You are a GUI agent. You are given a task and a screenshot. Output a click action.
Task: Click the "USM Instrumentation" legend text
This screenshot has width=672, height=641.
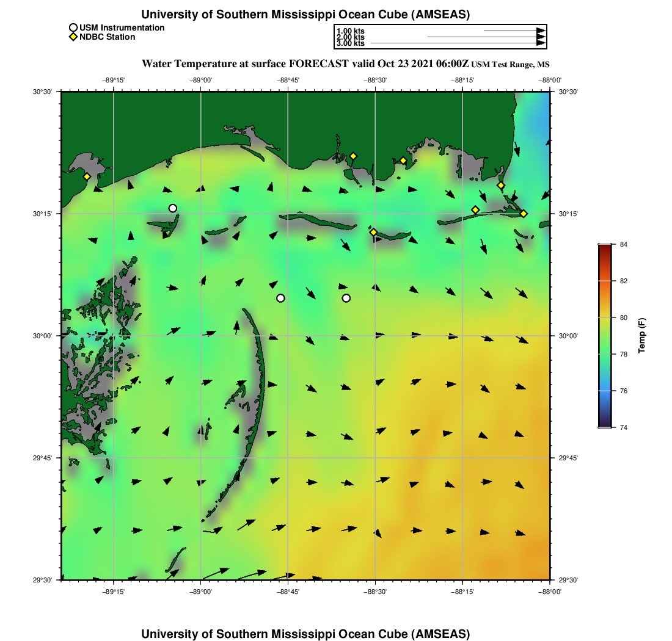[x=122, y=27]
